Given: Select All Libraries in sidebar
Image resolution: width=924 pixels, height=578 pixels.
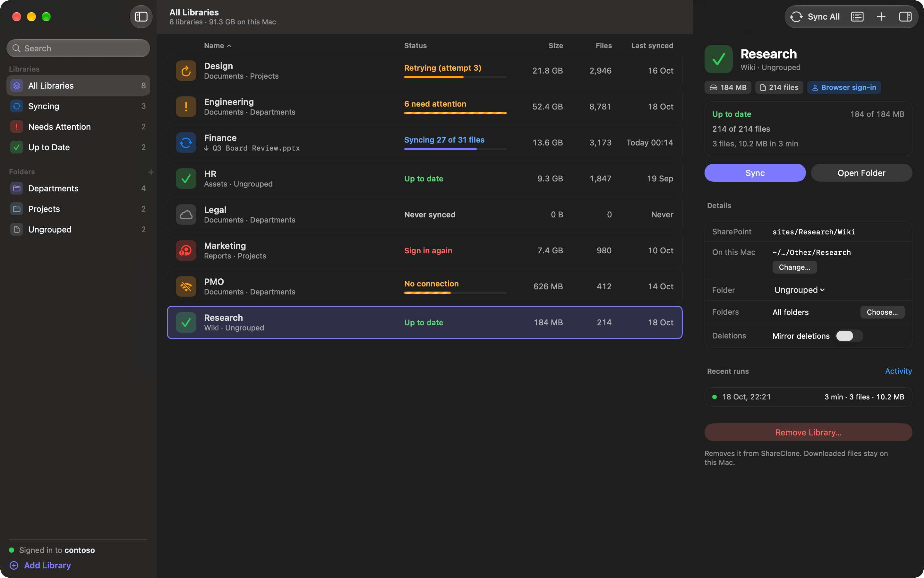Looking at the screenshot, I should (x=78, y=86).
